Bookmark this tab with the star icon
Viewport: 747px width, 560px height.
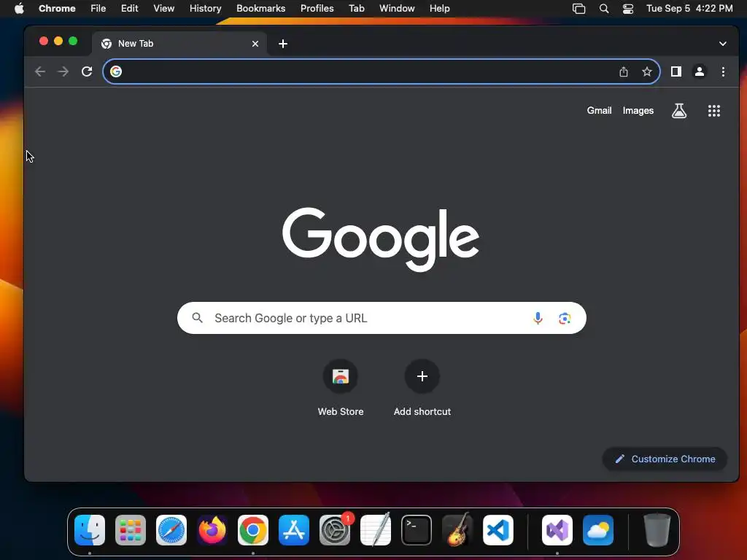click(646, 71)
